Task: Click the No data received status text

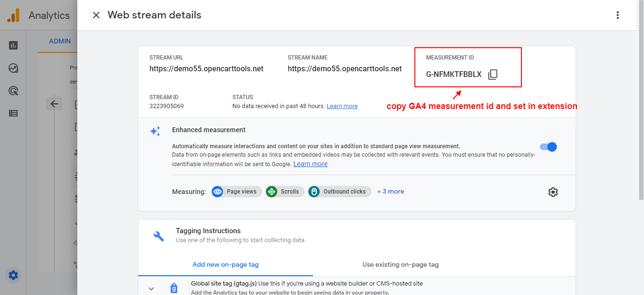Action: pyautogui.click(x=279, y=106)
